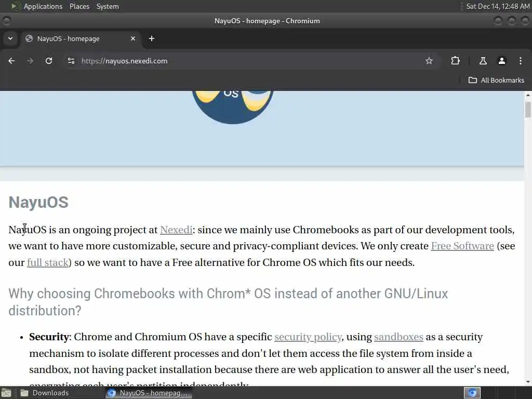Open the Places menu

[79, 6]
